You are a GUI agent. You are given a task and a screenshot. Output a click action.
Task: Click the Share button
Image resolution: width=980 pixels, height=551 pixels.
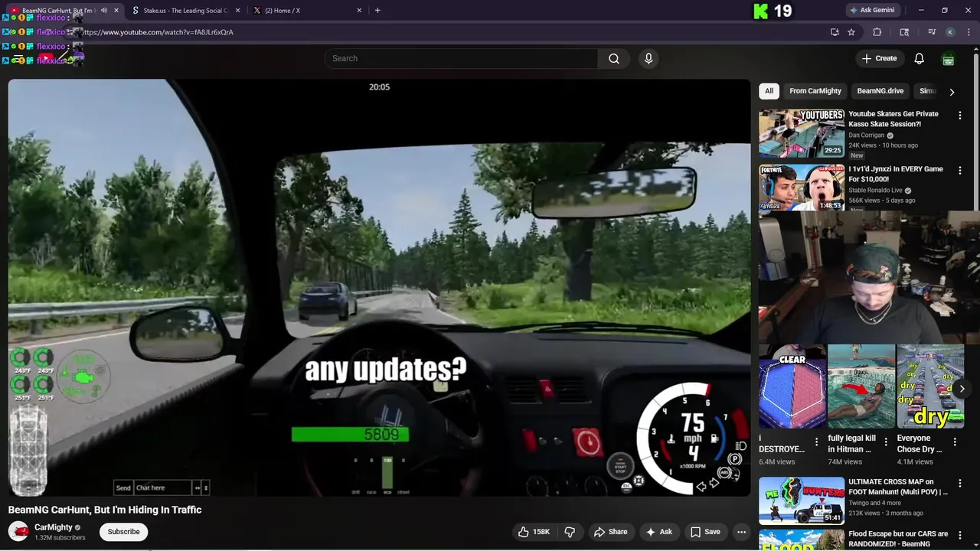click(x=610, y=532)
